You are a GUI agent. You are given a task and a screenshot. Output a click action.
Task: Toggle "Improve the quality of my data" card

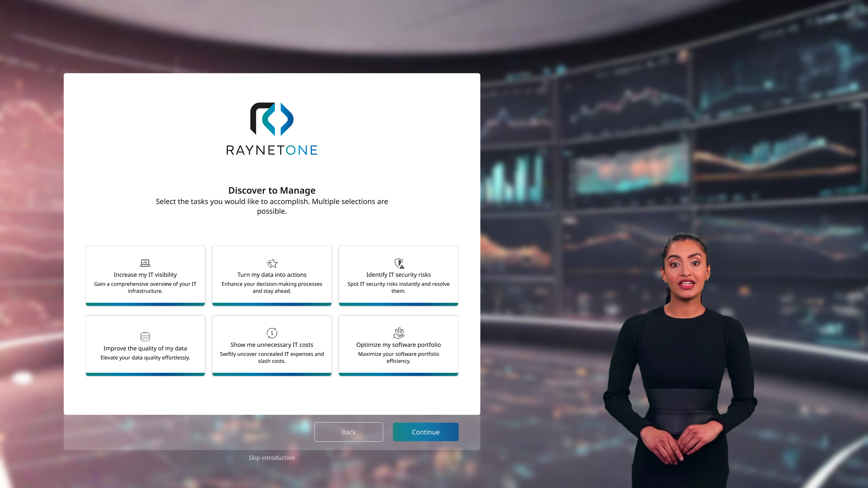click(x=145, y=349)
